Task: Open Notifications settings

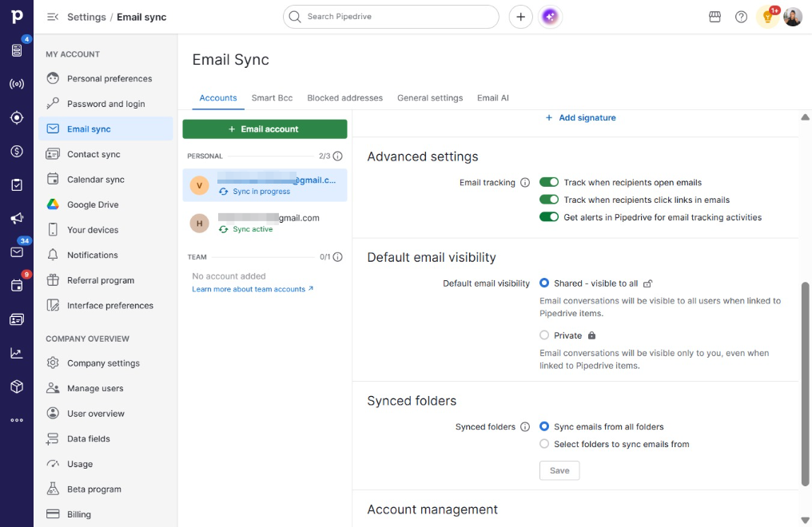Action: point(105,255)
